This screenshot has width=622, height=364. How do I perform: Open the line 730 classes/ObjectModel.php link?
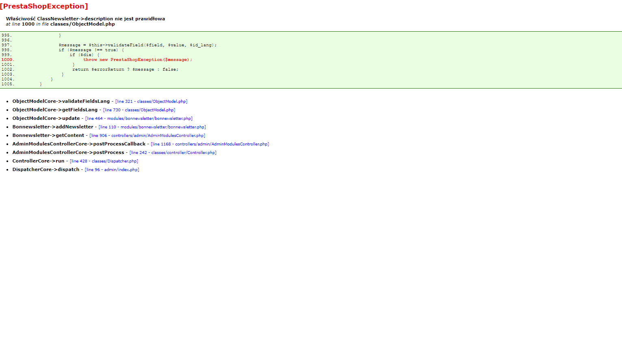coord(139,110)
